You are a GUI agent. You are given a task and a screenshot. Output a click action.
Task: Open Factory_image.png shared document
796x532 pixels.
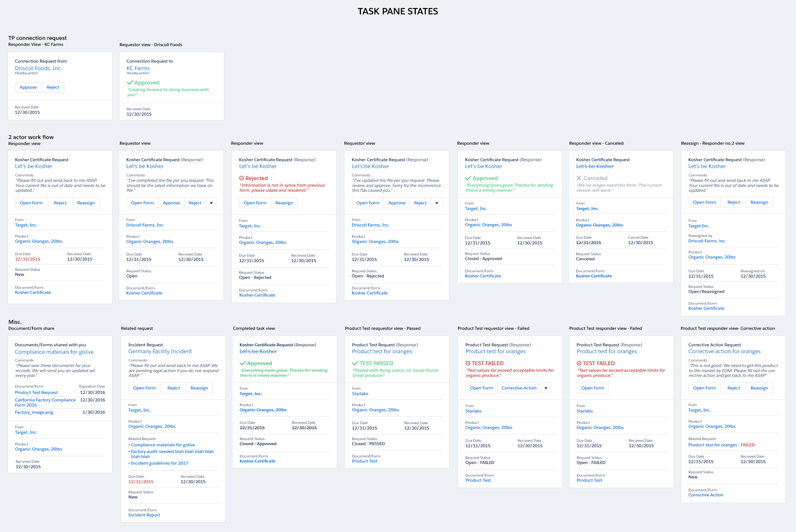pyautogui.click(x=34, y=412)
